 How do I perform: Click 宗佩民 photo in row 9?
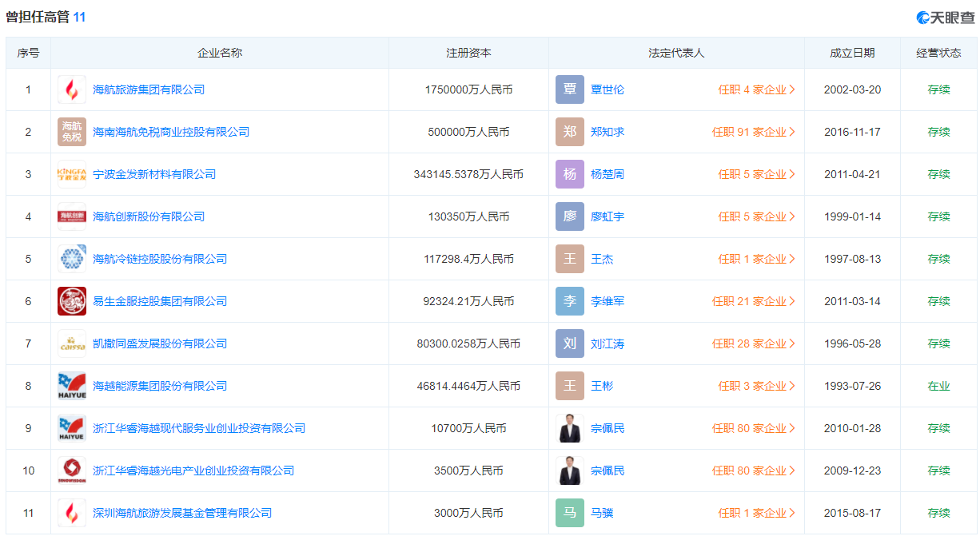(570, 428)
